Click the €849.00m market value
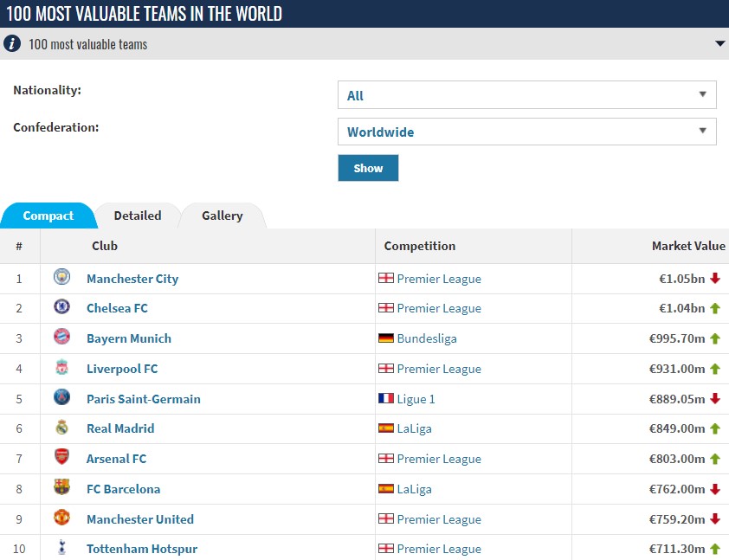The image size is (729, 560). [x=677, y=428]
